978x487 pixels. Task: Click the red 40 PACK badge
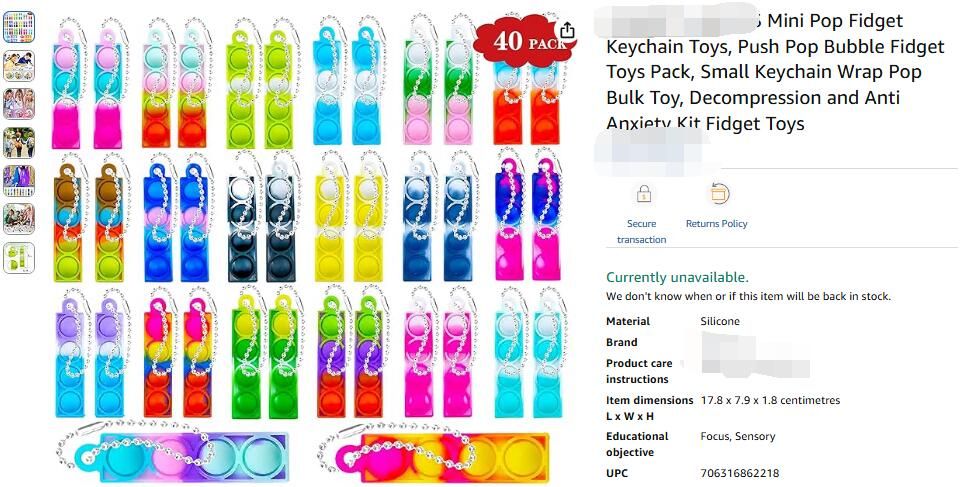coord(523,41)
